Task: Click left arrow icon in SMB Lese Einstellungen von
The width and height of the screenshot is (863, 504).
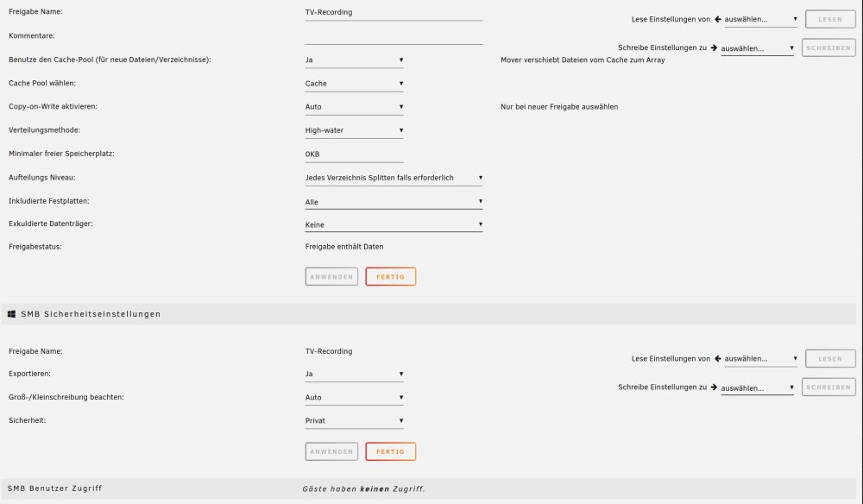Action: coord(718,359)
